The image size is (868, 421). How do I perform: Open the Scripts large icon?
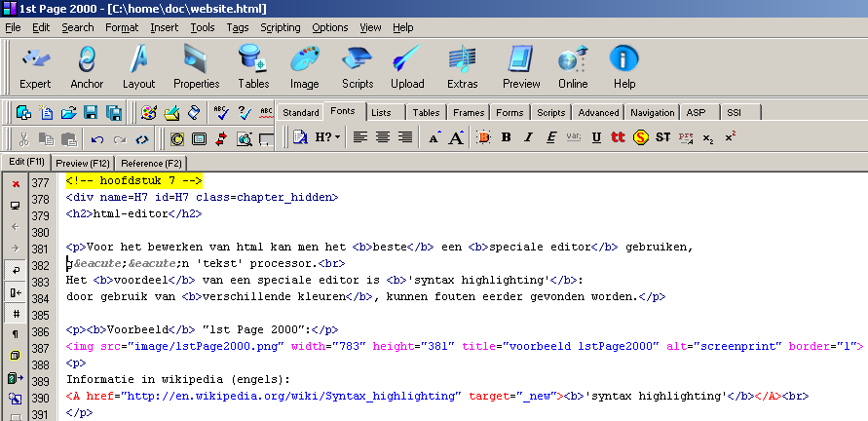click(x=358, y=67)
